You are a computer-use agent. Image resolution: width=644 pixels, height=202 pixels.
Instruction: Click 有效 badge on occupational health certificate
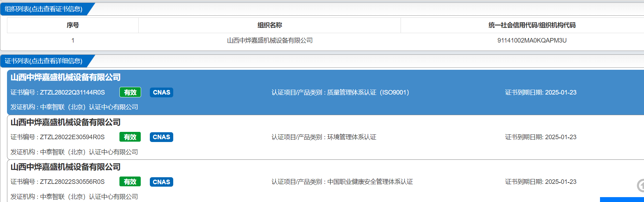(x=130, y=182)
